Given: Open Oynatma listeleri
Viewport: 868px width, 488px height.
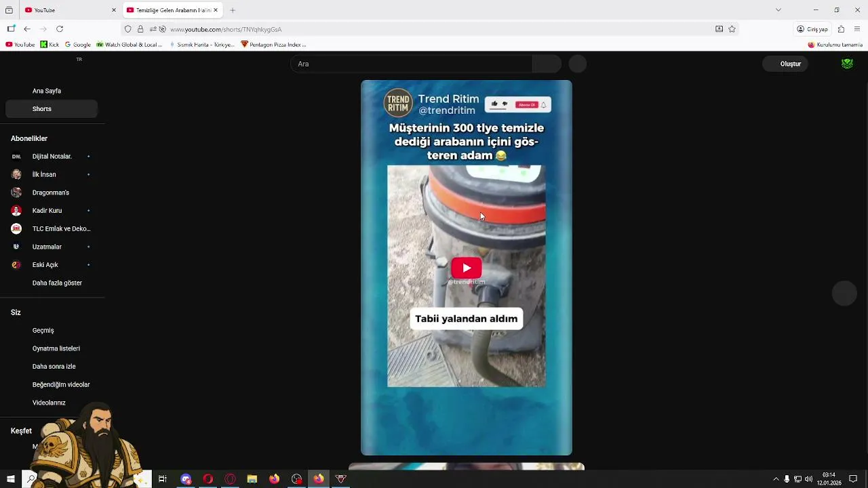Looking at the screenshot, I should click(x=52, y=348).
